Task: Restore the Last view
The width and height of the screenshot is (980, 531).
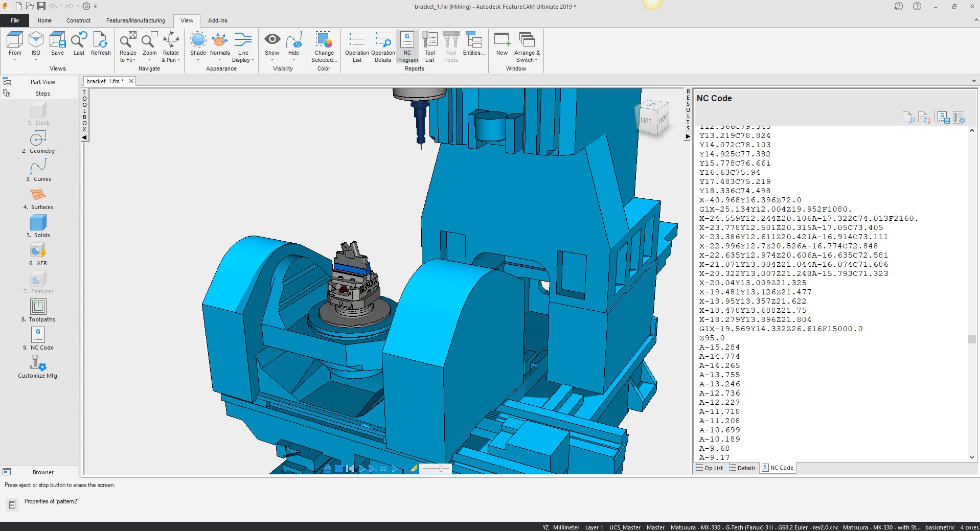Action: pos(79,44)
